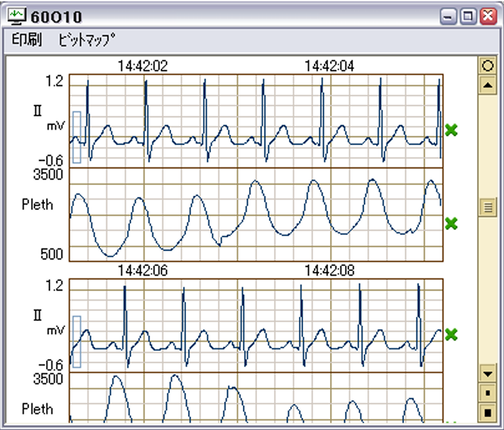The width and height of the screenshot is (504, 430).
Task: Click the green X beside top Pleth waveform
Action: [x=452, y=223]
